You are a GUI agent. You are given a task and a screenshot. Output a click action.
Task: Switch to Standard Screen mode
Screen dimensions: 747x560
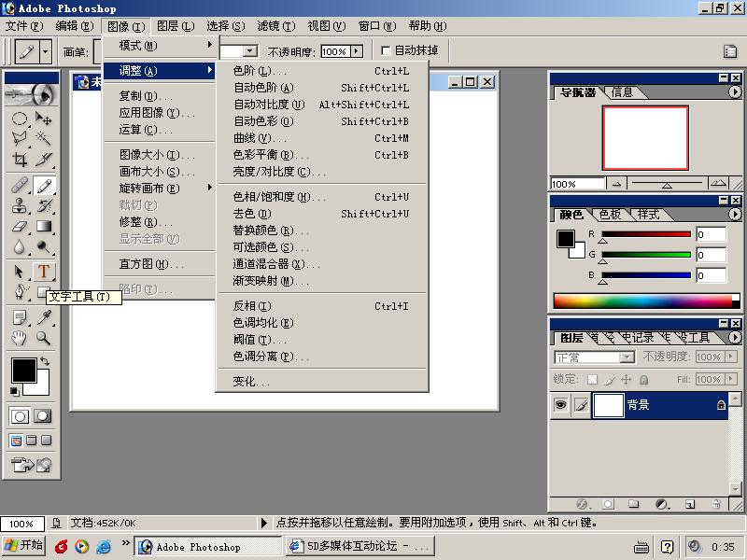tap(16, 440)
